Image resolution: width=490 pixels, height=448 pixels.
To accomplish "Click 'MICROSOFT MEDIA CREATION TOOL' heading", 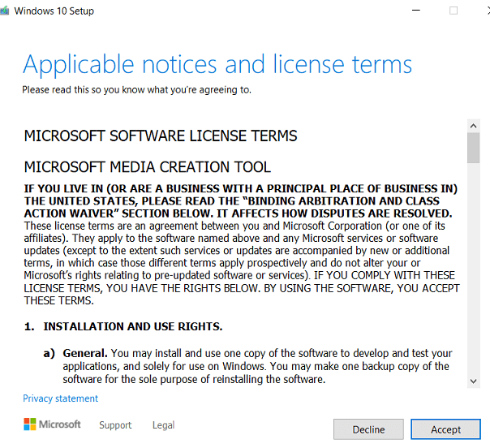I will tap(148, 167).
